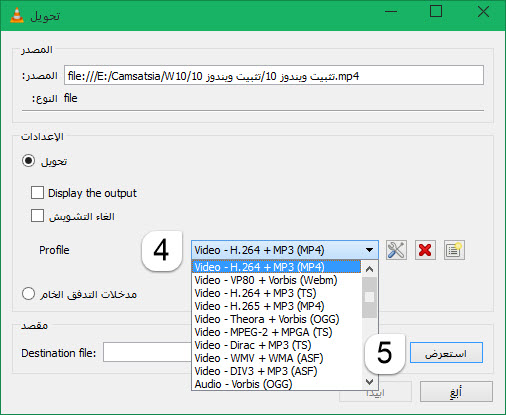
Task: Toggle the الغاء التشويش checkbox
Action: tap(37, 216)
